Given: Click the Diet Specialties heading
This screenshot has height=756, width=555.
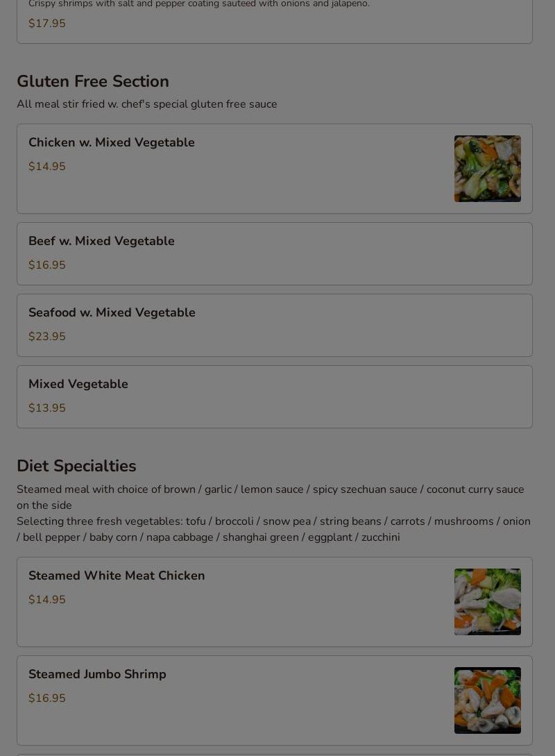Looking at the screenshot, I should point(76,466).
